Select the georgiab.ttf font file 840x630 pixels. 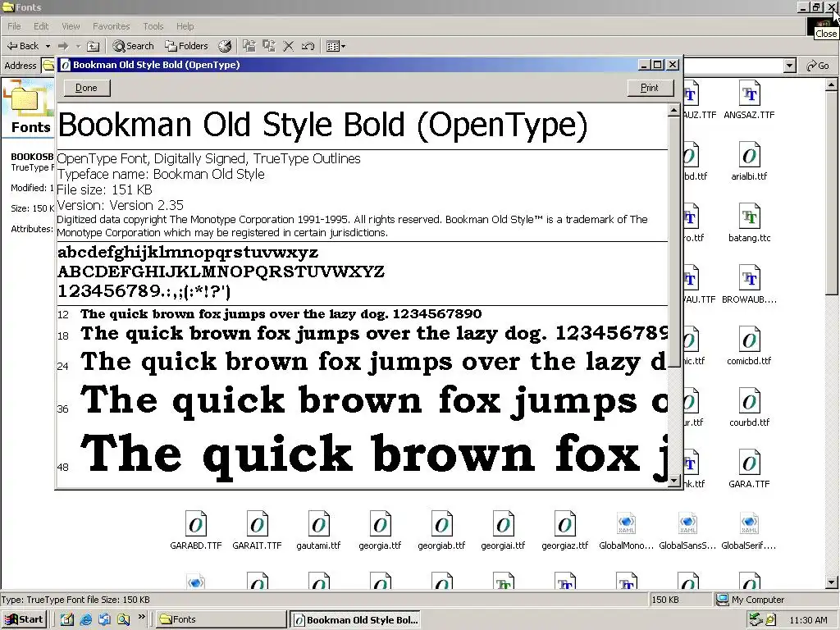click(x=441, y=531)
